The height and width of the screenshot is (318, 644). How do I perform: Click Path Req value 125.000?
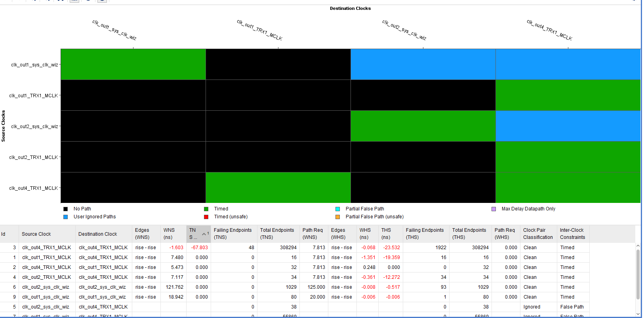coord(316,287)
